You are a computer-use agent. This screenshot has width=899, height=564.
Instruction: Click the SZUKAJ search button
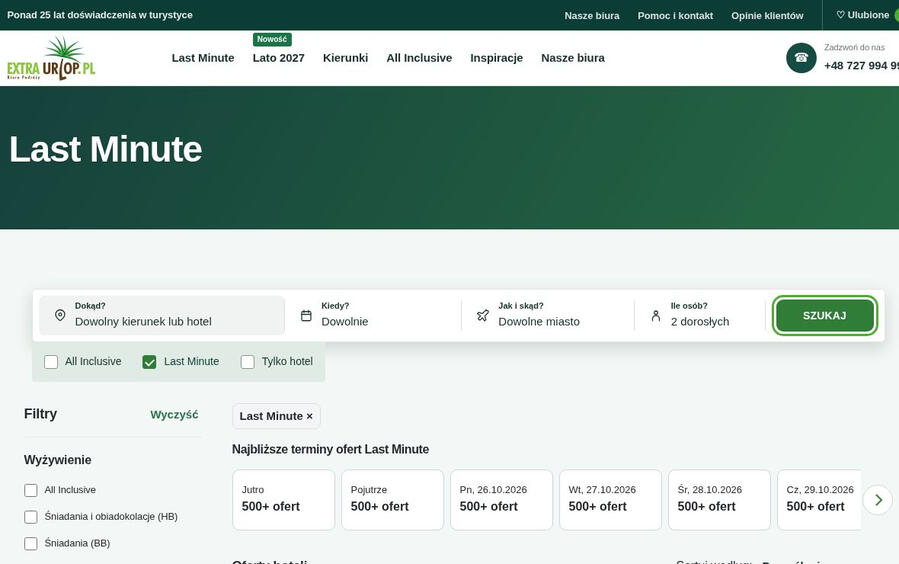(x=824, y=315)
